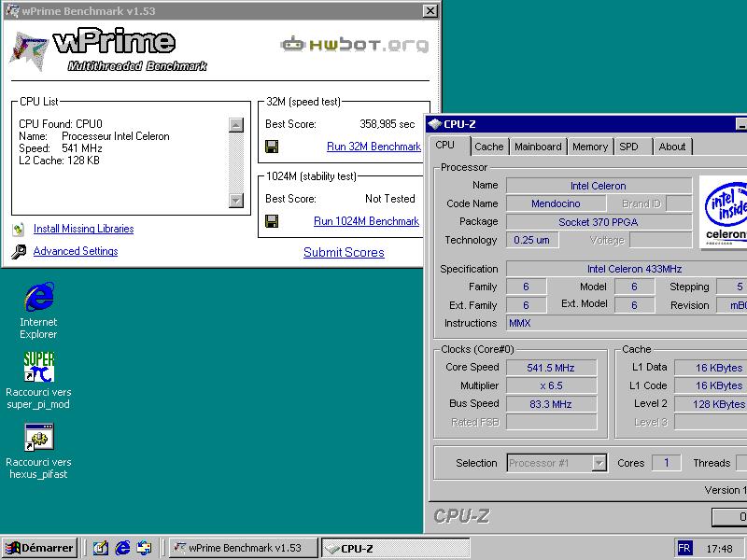Click 'Speed: 541 MHz' in CPU List

point(61,148)
